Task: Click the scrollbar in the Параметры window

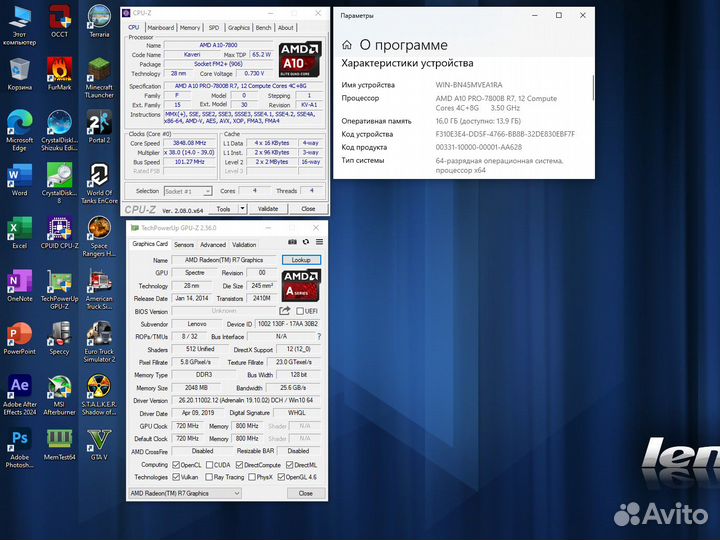Action: (593, 87)
